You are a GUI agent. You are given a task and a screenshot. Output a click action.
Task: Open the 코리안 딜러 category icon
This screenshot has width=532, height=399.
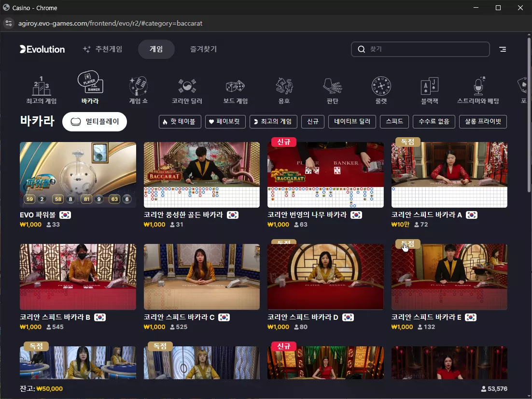187,86
